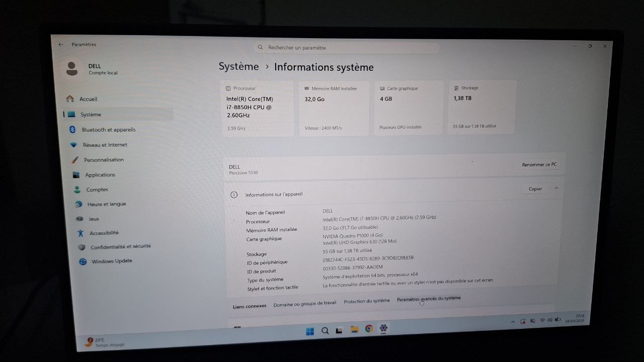Click the NVIDIA Quadro P1000 (4 Go) text

[353, 235]
